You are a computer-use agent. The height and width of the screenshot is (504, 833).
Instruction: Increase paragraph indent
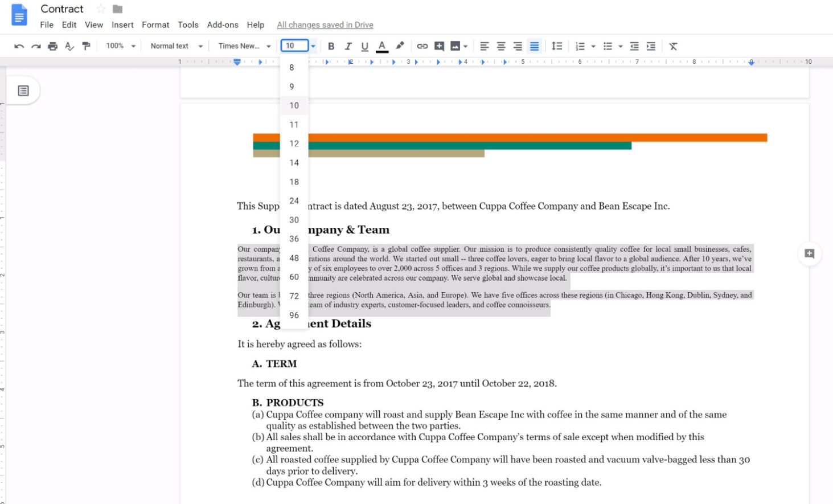[651, 46]
